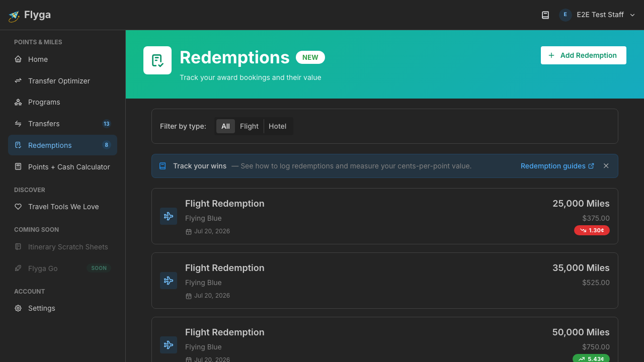
Task: Click the Itinerary Scratch Sheets icon
Action: pyautogui.click(x=18, y=247)
